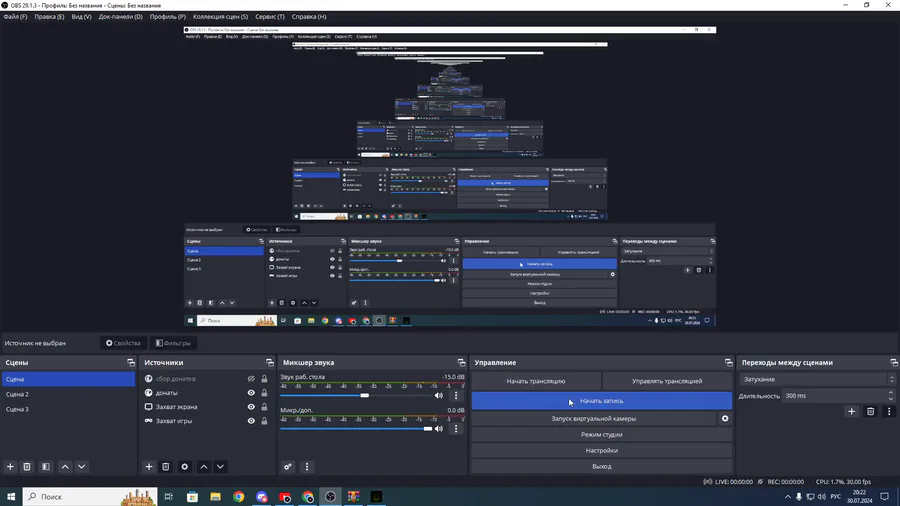Open virtual camera settings gear
Image resolution: width=900 pixels, height=506 pixels.
(725, 418)
